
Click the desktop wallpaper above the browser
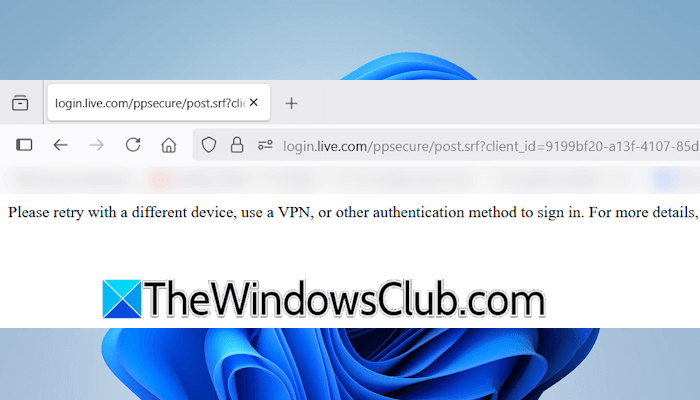[x=350, y=39]
